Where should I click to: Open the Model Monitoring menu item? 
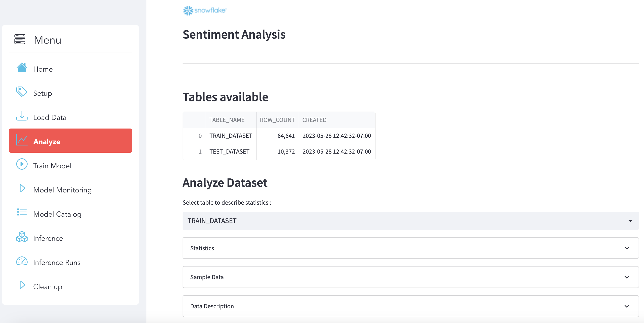tap(63, 190)
